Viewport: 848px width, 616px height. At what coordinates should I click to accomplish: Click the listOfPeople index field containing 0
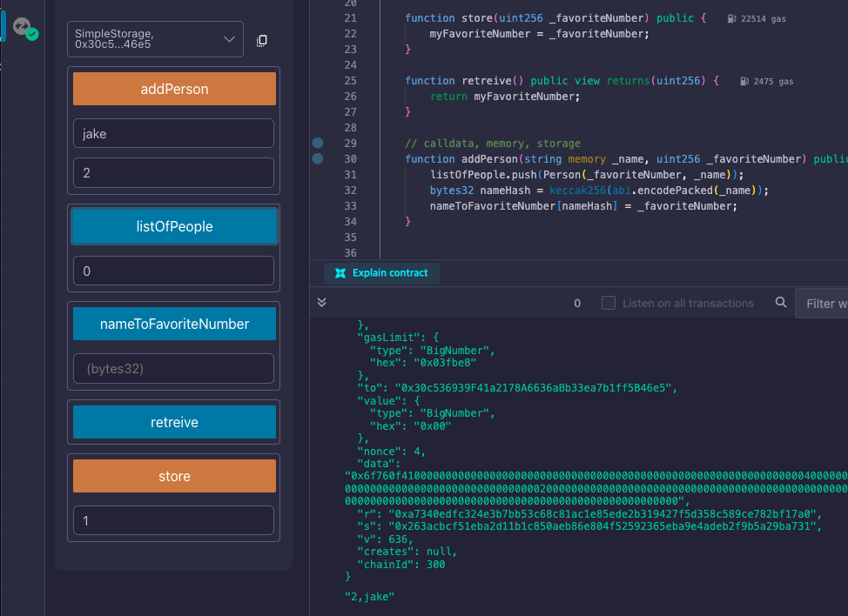tap(173, 271)
